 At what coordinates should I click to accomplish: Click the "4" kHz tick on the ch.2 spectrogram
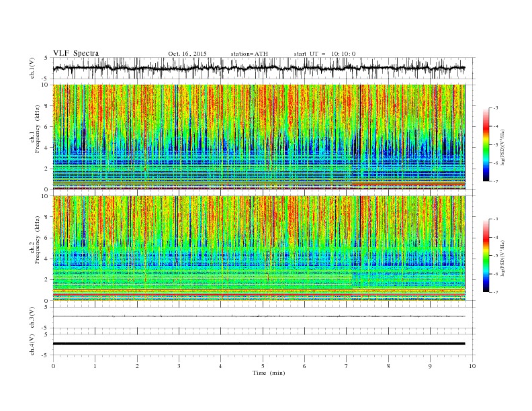pyautogui.click(x=47, y=259)
